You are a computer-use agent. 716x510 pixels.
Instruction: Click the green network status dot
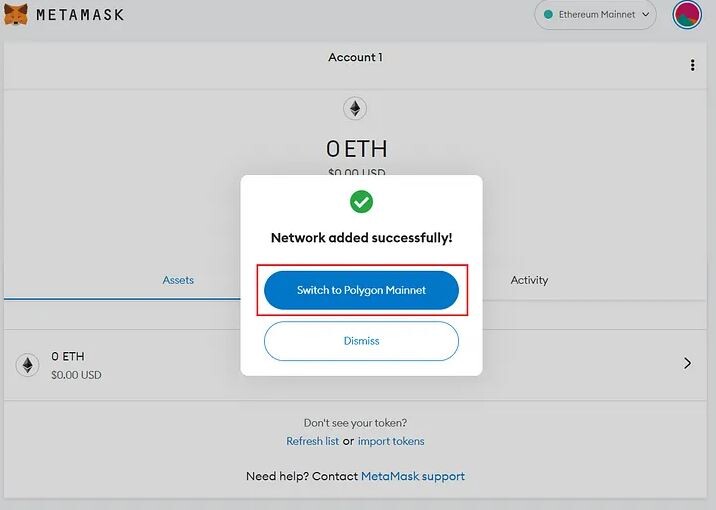click(548, 15)
